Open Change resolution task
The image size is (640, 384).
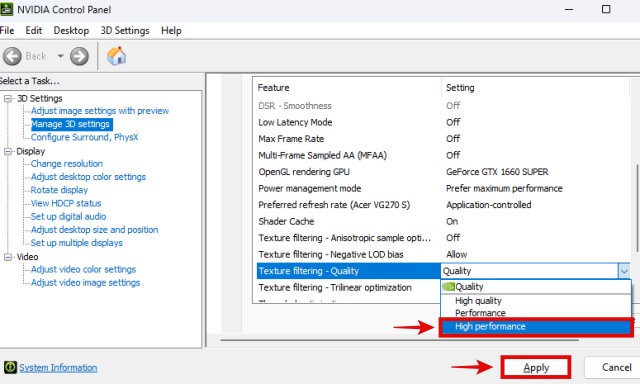tap(67, 164)
